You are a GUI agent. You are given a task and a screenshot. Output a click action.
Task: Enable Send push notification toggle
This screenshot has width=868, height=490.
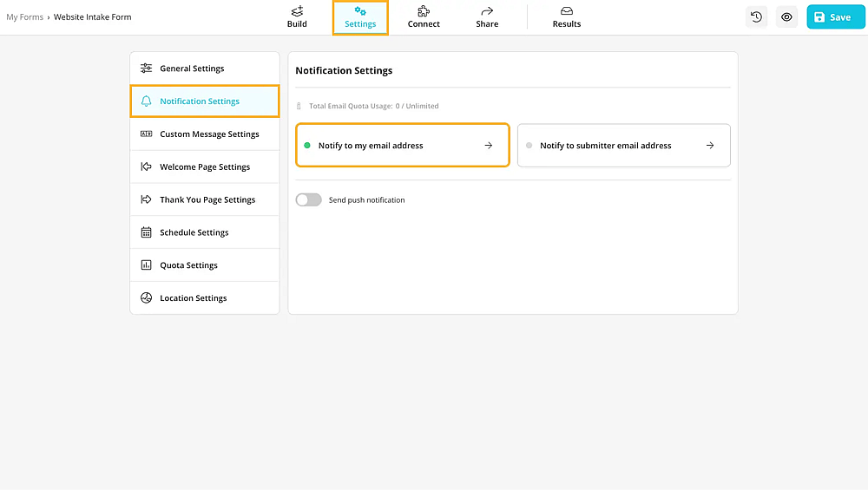pyautogui.click(x=308, y=199)
